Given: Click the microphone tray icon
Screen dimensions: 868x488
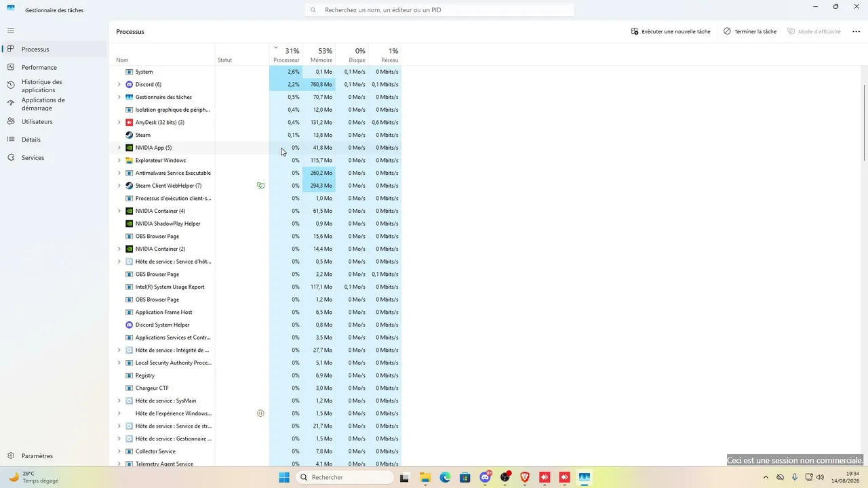Looking at the screenshot, I should pos(795,477).
